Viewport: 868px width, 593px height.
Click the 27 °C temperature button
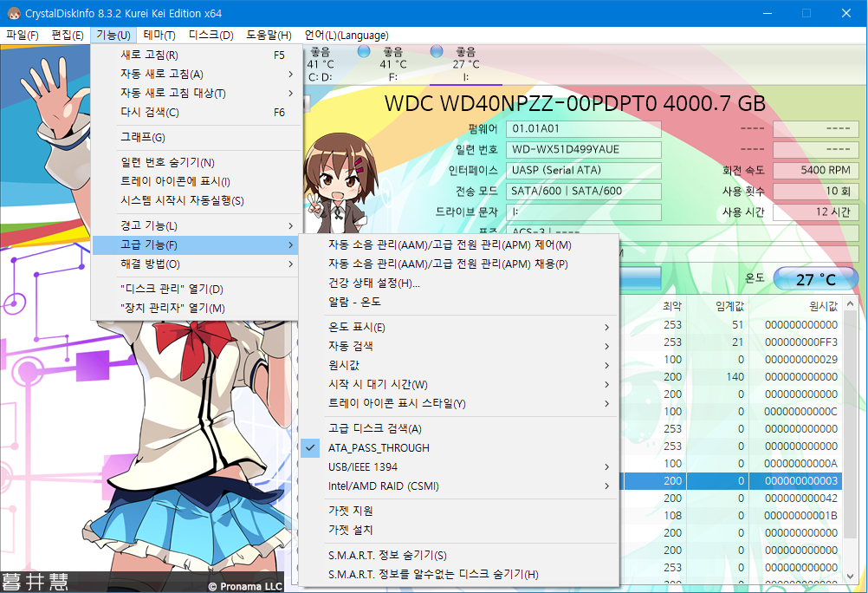coord(815,279)
